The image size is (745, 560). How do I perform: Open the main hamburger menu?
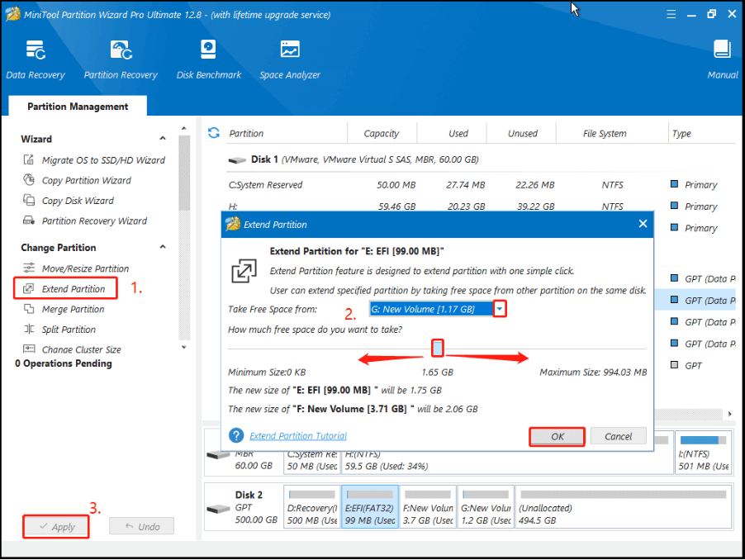(671, 13)
